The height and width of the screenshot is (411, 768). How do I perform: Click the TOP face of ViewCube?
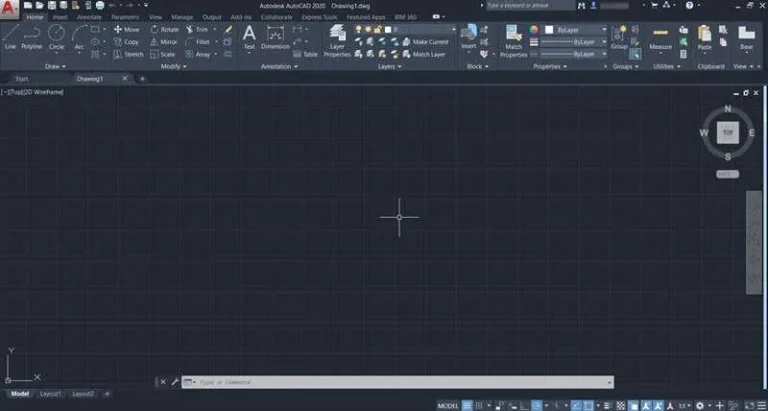click(728, 132)
